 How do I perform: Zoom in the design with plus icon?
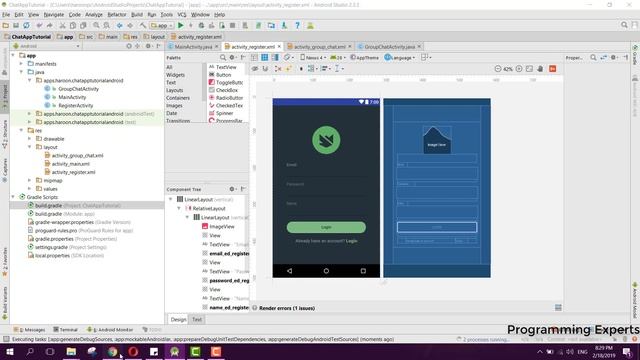[519, 69]
